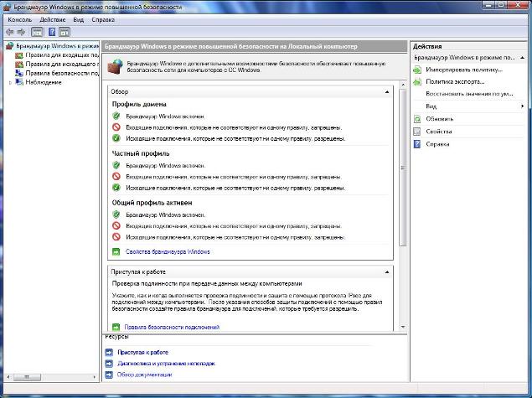Screen dimensions: 532x398
Task: Click the connection security rules tree icon
Action: pyautogui.click(x=19, y=73)
